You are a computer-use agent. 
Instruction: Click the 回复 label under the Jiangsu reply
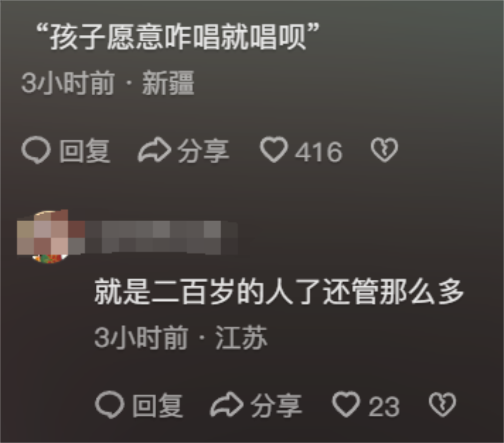point(157,405)
